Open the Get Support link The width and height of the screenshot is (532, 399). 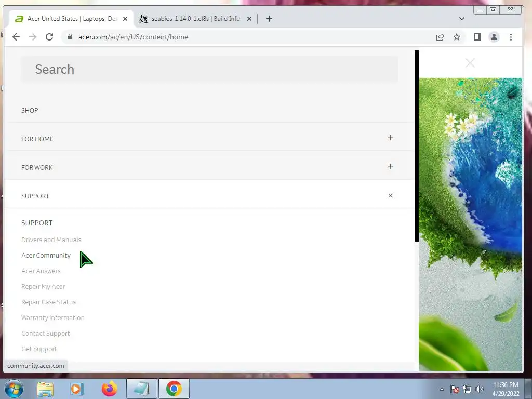39,349
